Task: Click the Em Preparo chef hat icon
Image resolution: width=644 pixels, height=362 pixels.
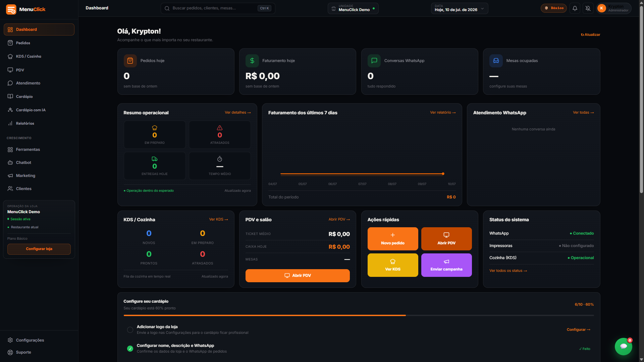Action: (155, 128)
